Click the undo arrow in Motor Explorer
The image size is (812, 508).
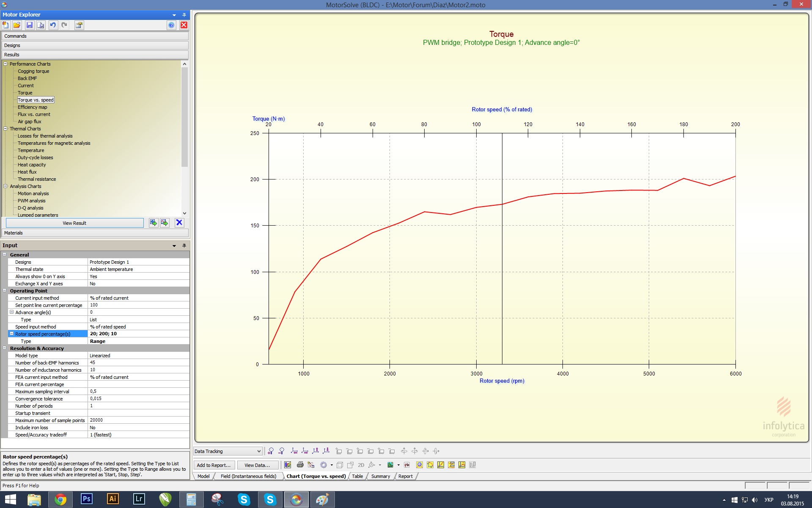click(x=53, y=25)
